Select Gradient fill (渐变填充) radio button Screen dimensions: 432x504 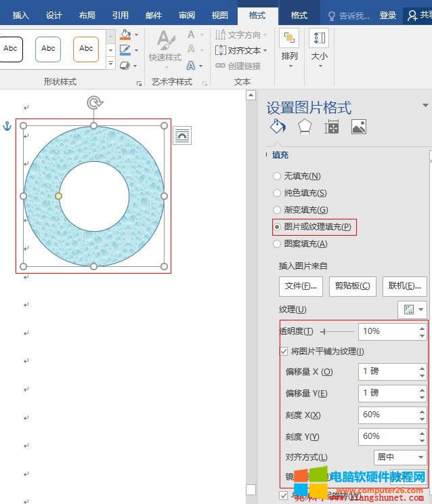(x=276, y=210)
